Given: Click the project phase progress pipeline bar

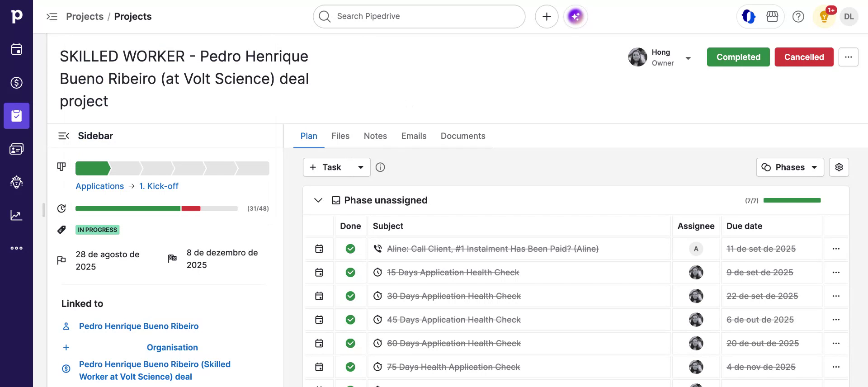Looking at the screenshot, I should pyautogui.click(x=172, y=168).
